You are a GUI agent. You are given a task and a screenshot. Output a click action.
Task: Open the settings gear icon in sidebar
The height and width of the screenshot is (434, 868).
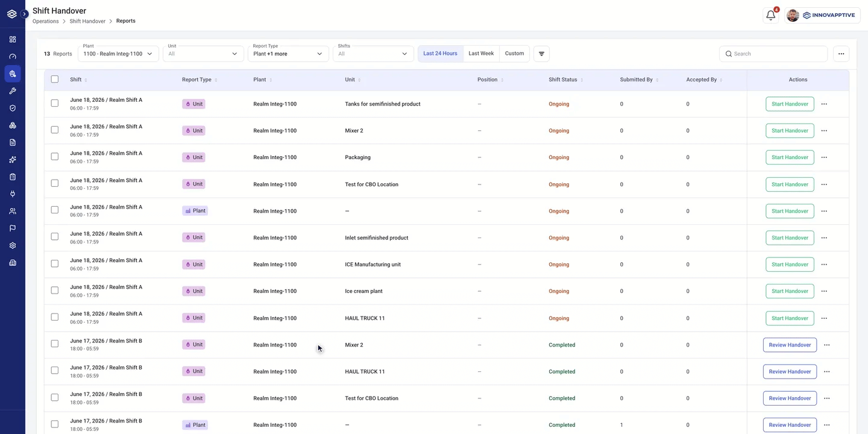click(13, 245)
